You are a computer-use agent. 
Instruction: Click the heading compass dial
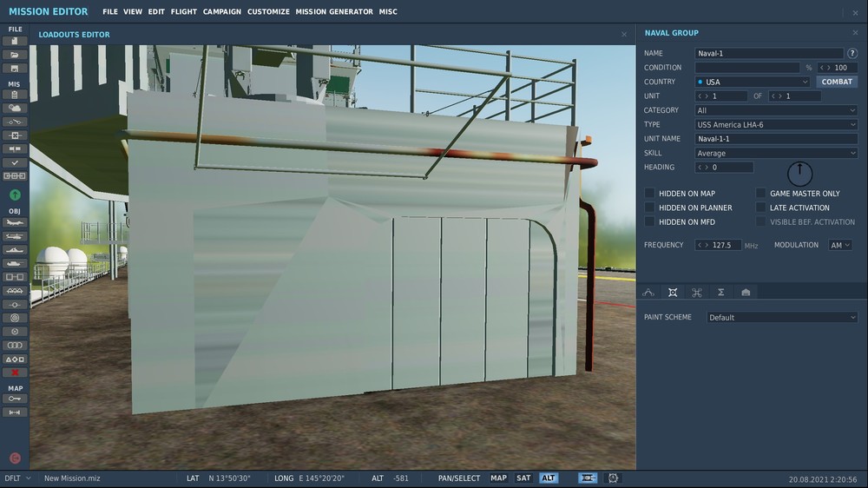click(x=799, y=174)
